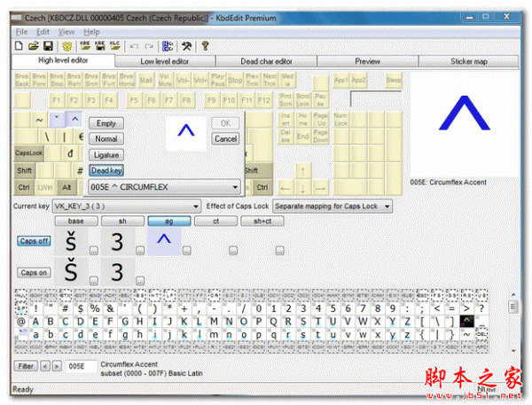
Task: Click the Cancel button in popup
Action: (x=225, y=139)
